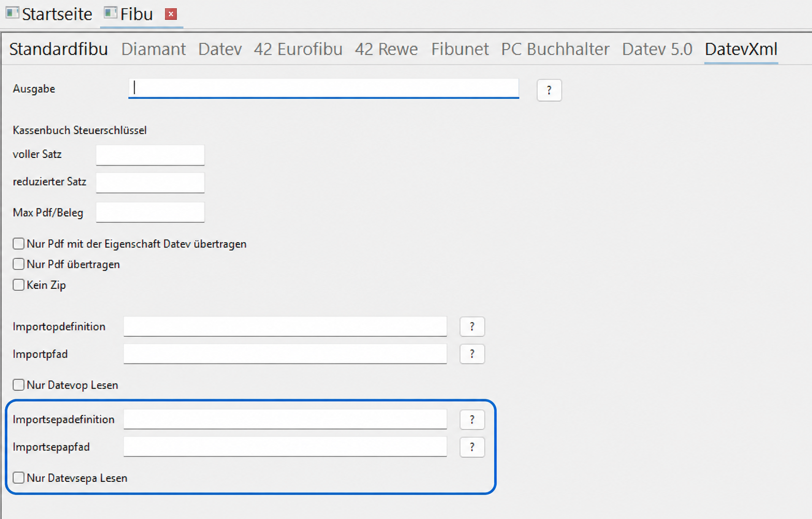
Task: Open the Standardfibu tab
Action: pos(58,49)
